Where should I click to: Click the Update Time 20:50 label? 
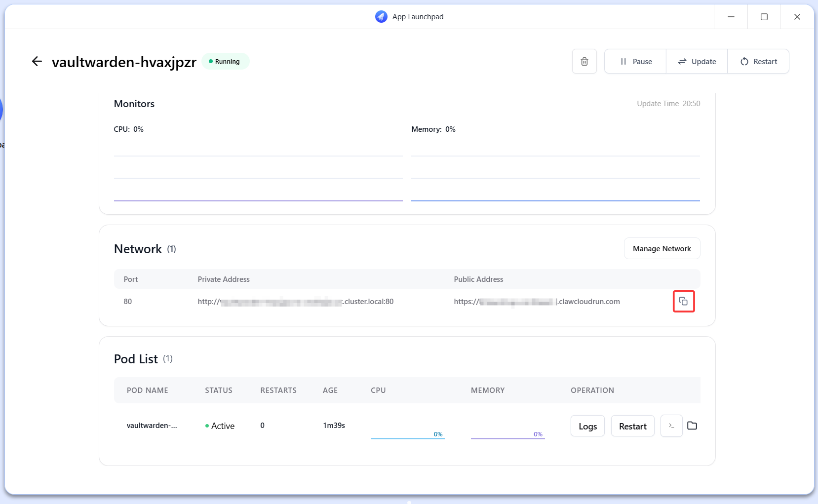(x=668, y=104)
